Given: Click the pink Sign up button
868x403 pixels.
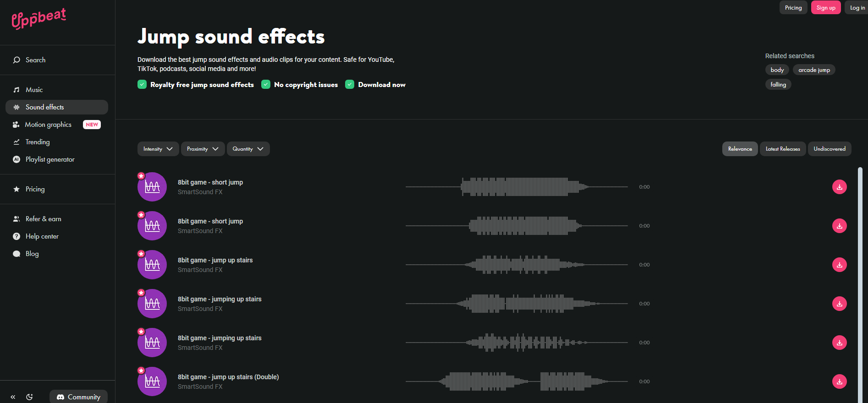Looking at the screenshot, I should tap(825, 8).
